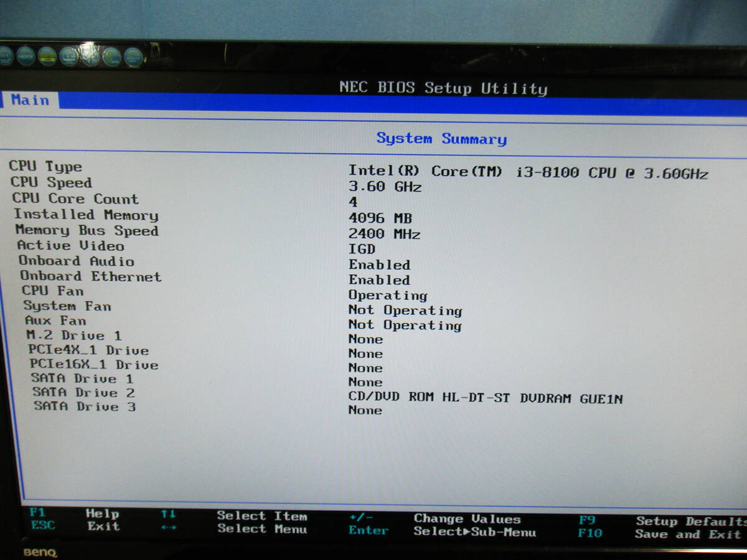Select the SATA Drive 1 label
This screenshot has height=560, width=747.
[82, 378]
